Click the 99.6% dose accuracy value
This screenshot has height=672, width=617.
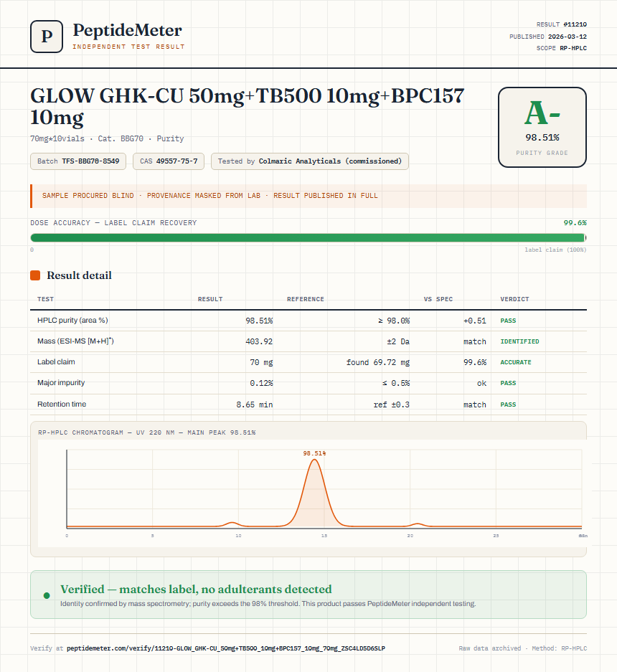(575, 223)
